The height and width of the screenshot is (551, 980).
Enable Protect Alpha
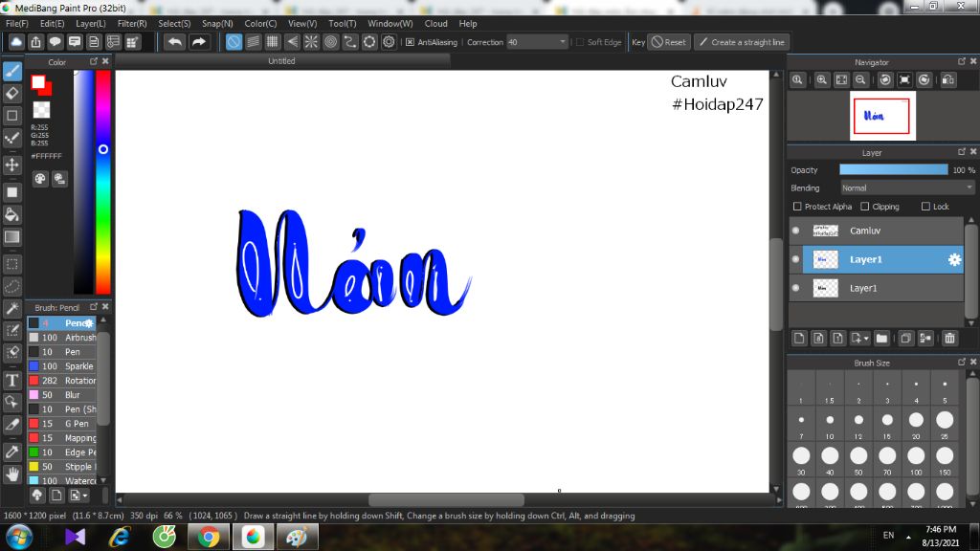pyautogui.click(x=797, y=207)
